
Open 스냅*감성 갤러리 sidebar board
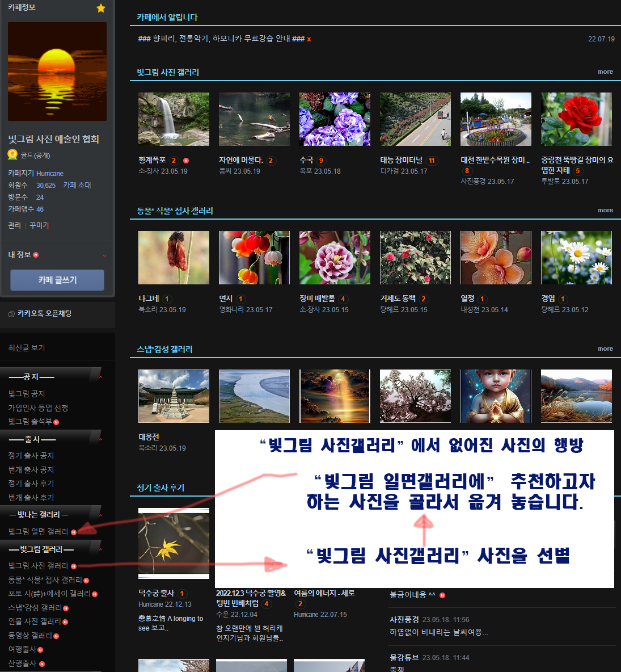point(35,608)
